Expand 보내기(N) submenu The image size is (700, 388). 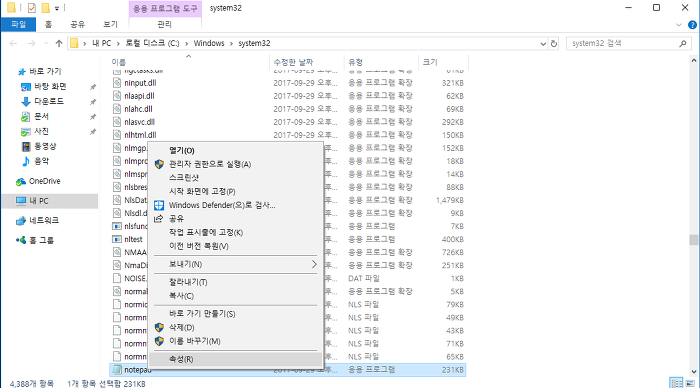coord(236,264)
